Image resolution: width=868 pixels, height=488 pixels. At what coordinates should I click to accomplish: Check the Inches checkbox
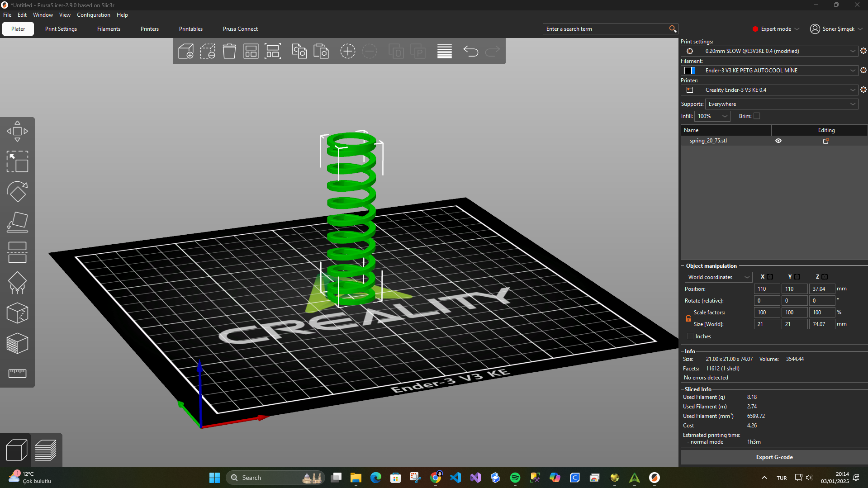pos(690,336)
